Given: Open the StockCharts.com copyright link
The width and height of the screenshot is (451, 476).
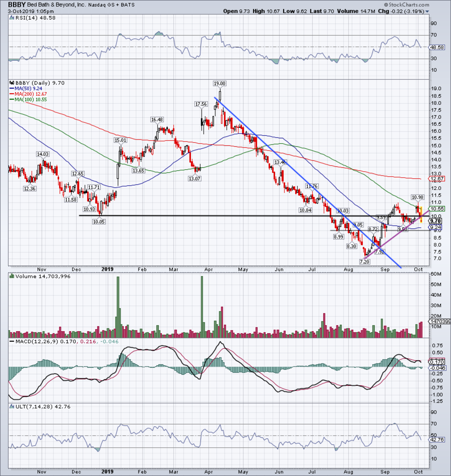Looking at the screenshot, I should (x=406, y=5).
